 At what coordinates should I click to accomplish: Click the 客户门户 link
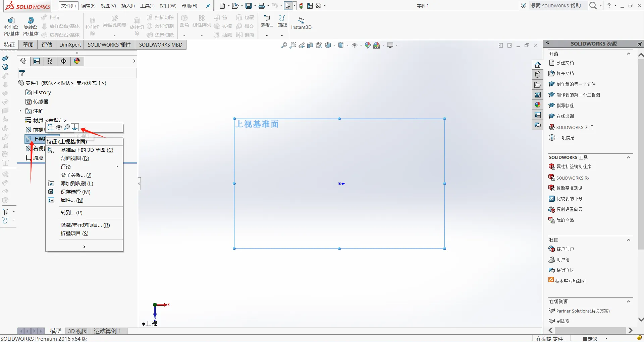(x=565, y=249)
